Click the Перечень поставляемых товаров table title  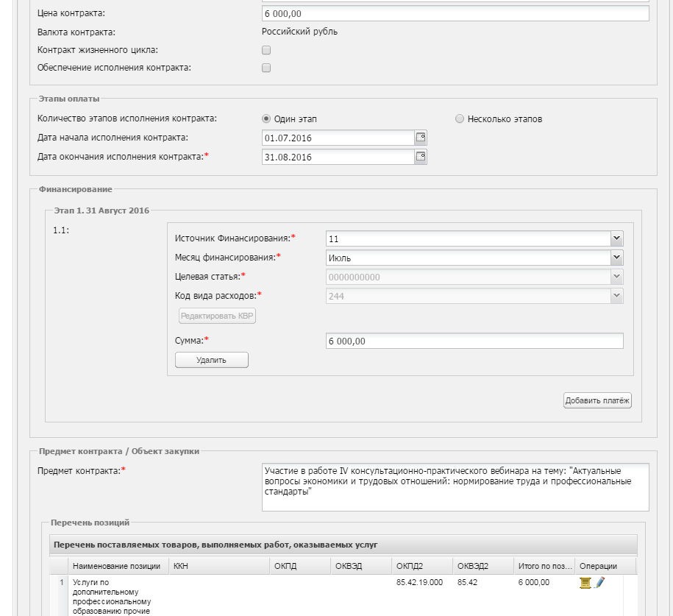216,545
